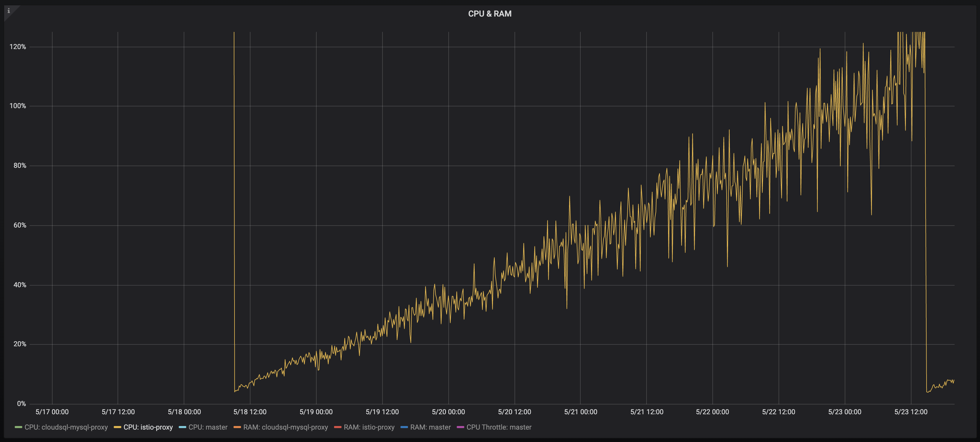Click the 5/20 00:00 x-axis time label

(x=448, y=412)
